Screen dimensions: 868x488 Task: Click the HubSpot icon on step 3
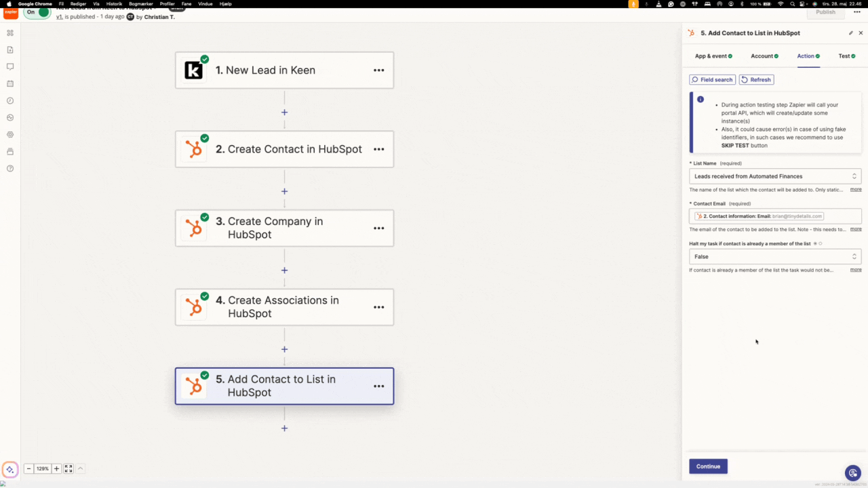pos(194,228)
